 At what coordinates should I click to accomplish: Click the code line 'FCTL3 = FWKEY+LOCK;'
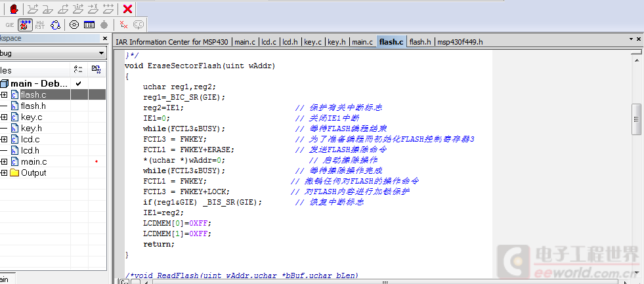(186, 192)
